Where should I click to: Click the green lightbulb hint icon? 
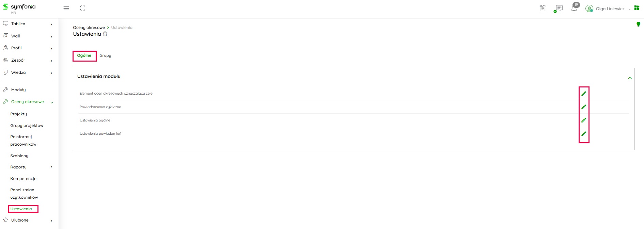[x=638, y=24]
